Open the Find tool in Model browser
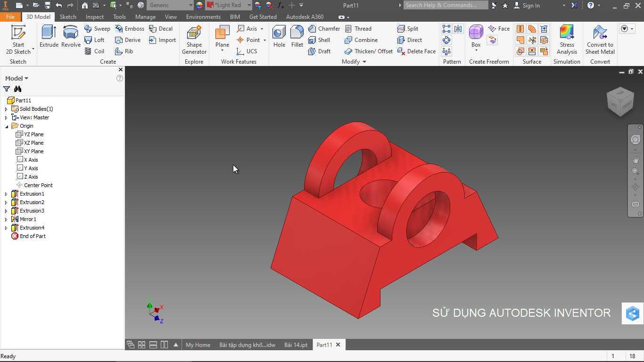Image resolution: width=644 pixels, height=362 pixels. tap(17, 89)
